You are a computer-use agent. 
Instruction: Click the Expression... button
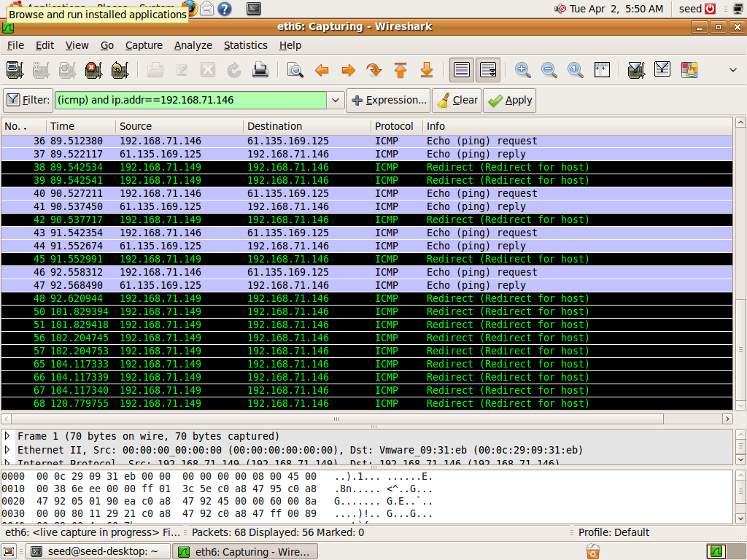[x=388, y=100]
